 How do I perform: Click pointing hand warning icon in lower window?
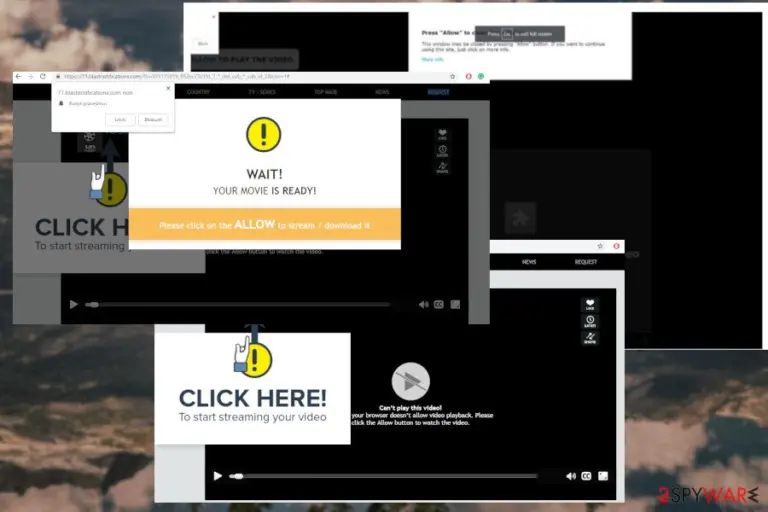tap(253, 359)
